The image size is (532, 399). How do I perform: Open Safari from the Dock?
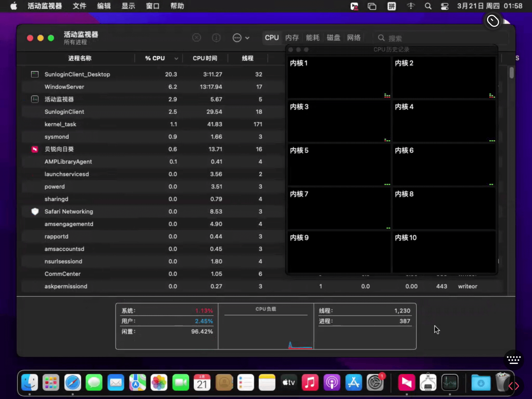tap(72, 382)
